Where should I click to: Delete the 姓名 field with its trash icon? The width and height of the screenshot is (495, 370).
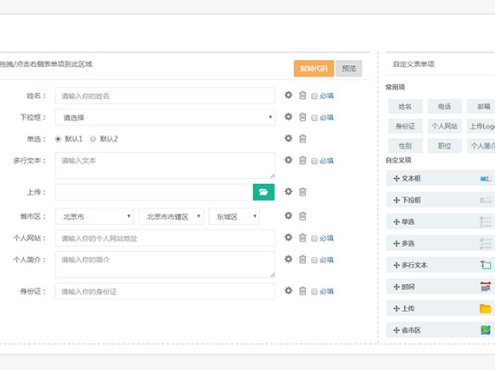pyautogui.click(x=302, y=95)
